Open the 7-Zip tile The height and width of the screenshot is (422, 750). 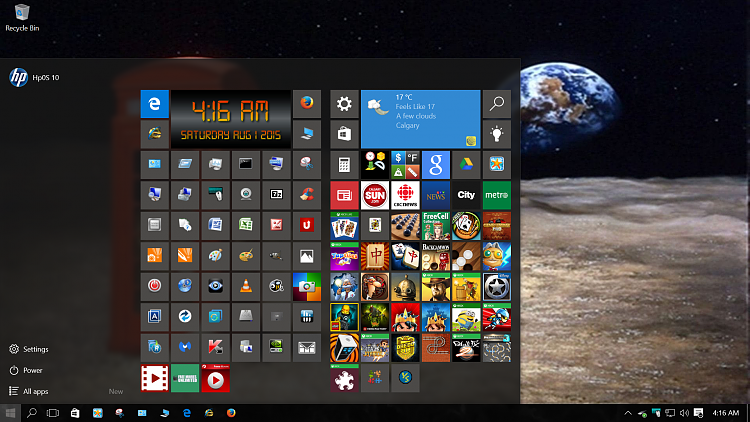[x=276, y=194]
